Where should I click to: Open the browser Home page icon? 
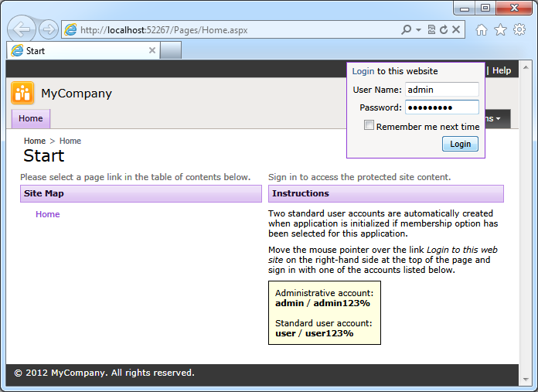click(481, 30)
